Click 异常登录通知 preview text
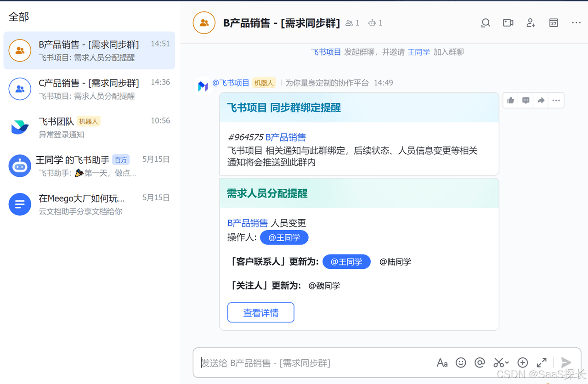 62,135
